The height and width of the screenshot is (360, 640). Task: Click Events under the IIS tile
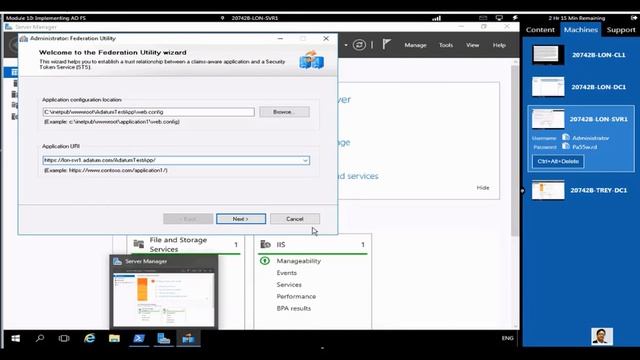tap(287, 273)
